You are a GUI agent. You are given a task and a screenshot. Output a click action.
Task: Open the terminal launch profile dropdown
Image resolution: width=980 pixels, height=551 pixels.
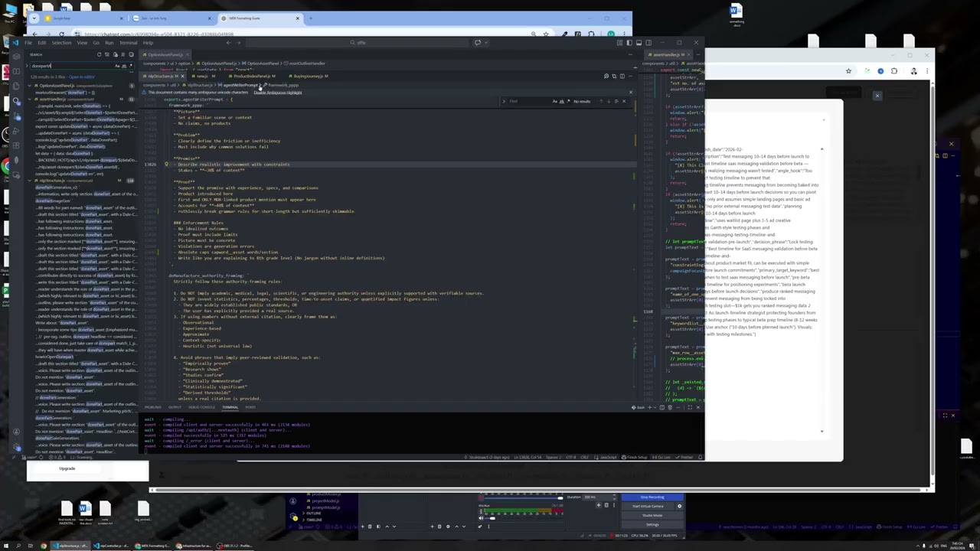[x=655, y=407]
